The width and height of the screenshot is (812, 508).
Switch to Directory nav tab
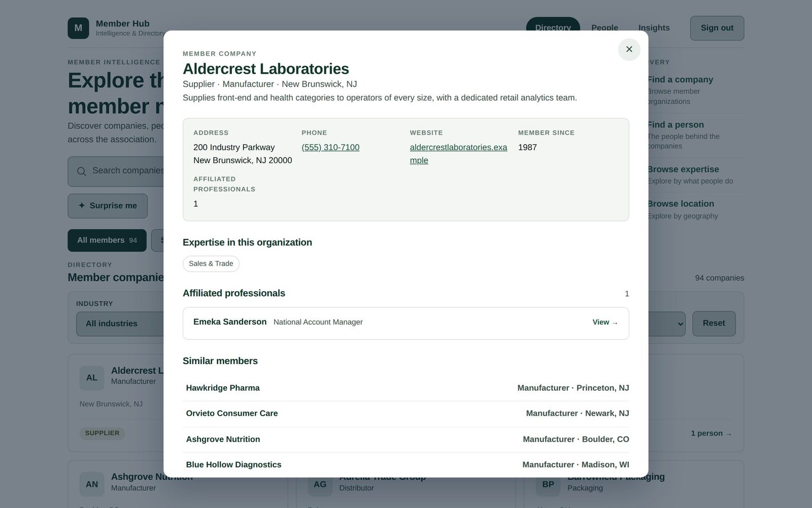(553, 28)
